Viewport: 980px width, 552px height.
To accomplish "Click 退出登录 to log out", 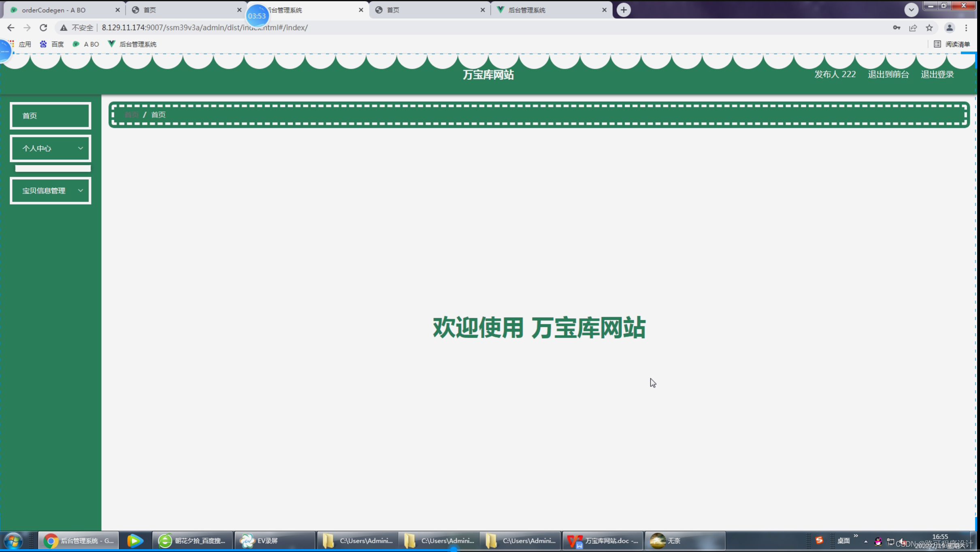I will [937, 74].
